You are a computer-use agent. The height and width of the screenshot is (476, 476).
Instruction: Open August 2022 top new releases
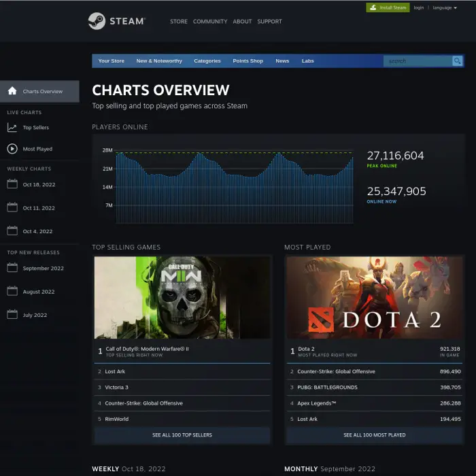point(39,292)
